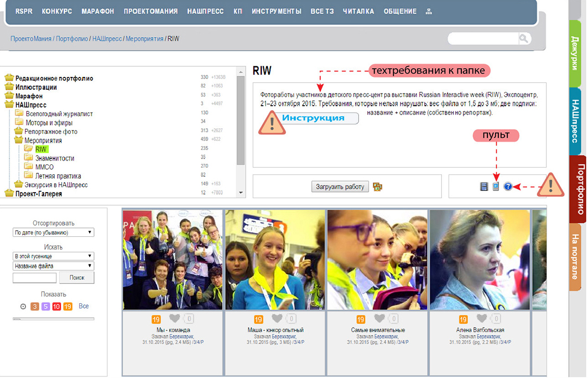Click the multi-image upload icon
Viewport: 588px width, 378px height.
pyautogui.click(x=377, y=187)
